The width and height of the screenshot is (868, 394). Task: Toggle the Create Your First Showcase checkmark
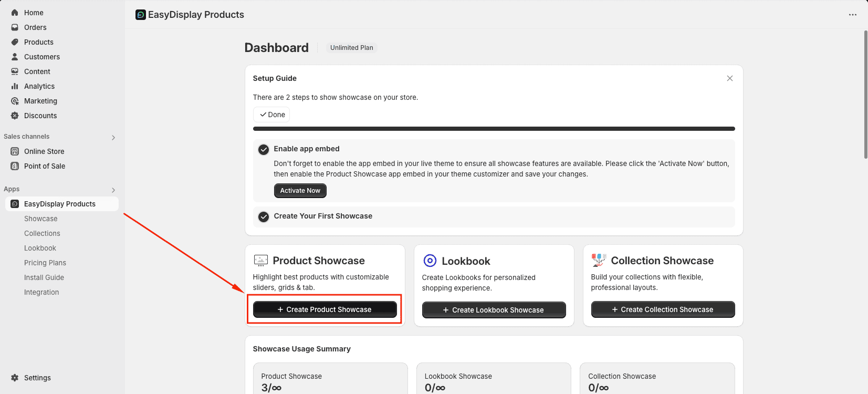click(x=264, y=216)
